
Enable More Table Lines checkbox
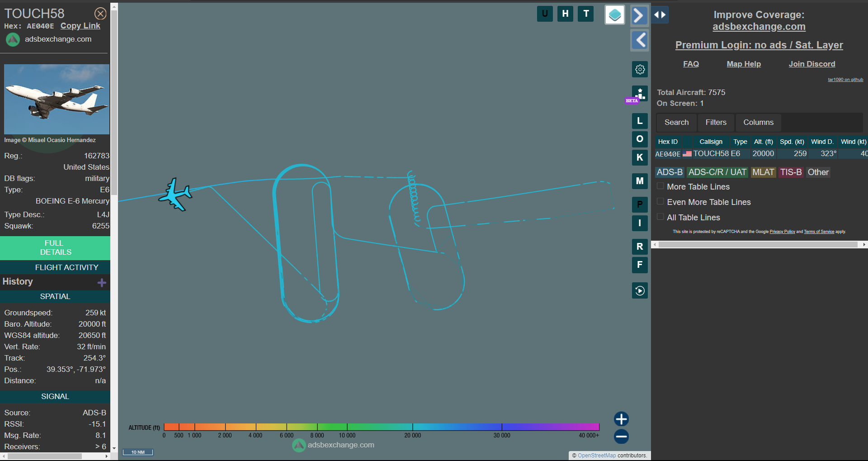660,186
